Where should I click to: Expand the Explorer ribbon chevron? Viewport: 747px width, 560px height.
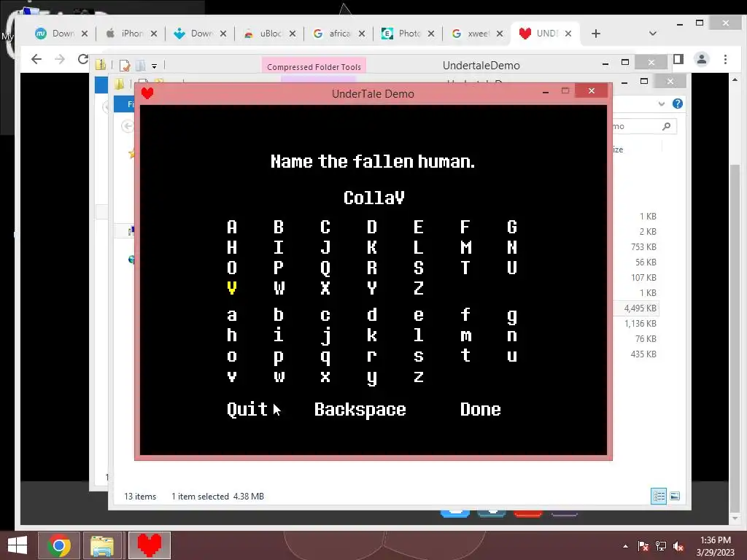(661, 104)
